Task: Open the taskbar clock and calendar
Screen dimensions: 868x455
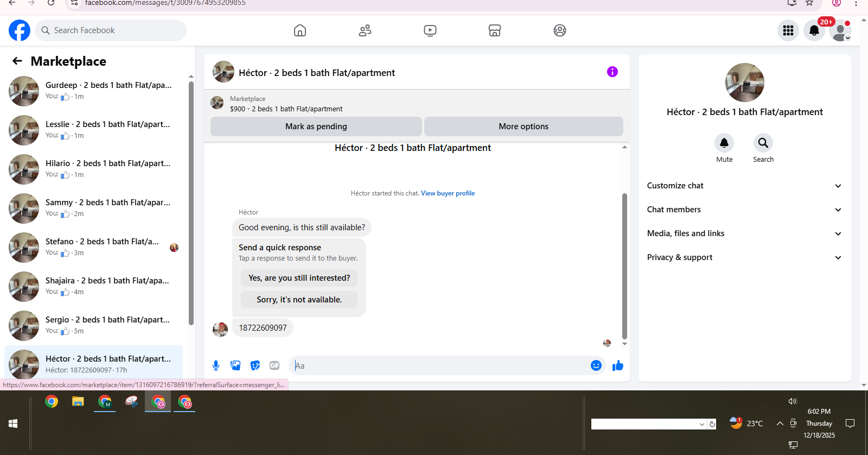Action: coord(819,424)
